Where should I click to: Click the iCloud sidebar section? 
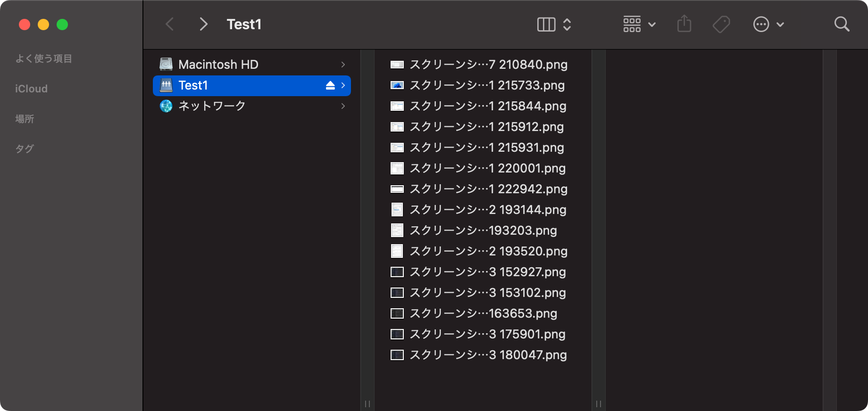click(31, 89)
